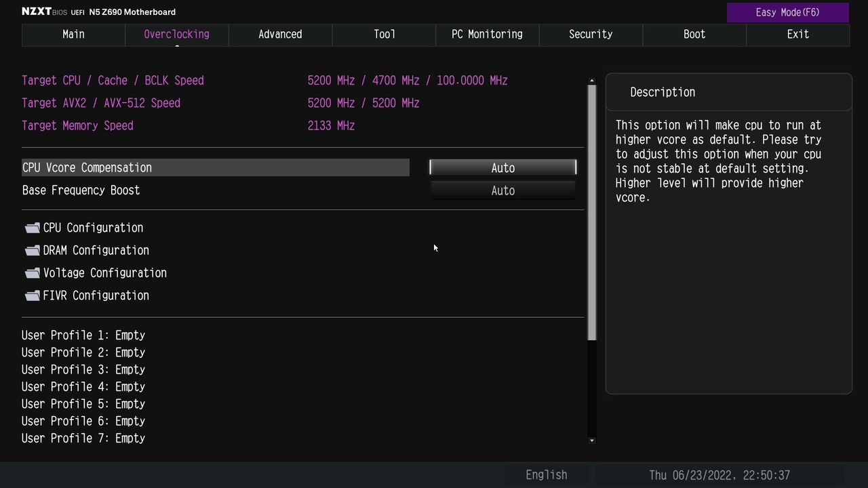Open CPU Vcore Compensation Auto dropdown

(503, 167)
